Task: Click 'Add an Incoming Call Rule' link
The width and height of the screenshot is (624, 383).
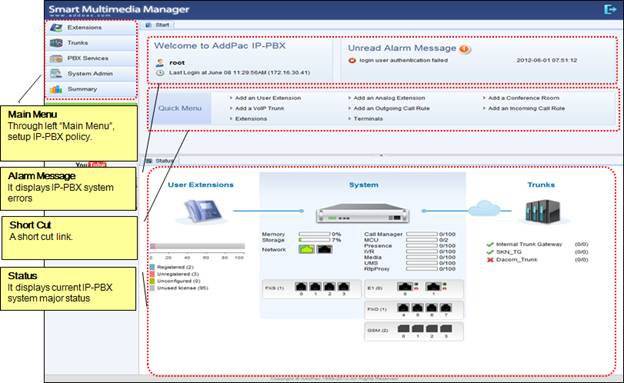Action: click(526, 108)
